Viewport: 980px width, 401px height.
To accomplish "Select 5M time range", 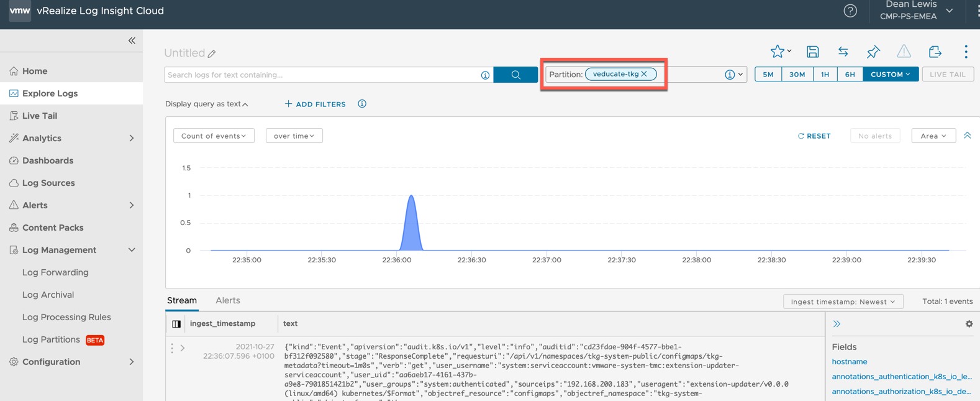I will (768, 74).
